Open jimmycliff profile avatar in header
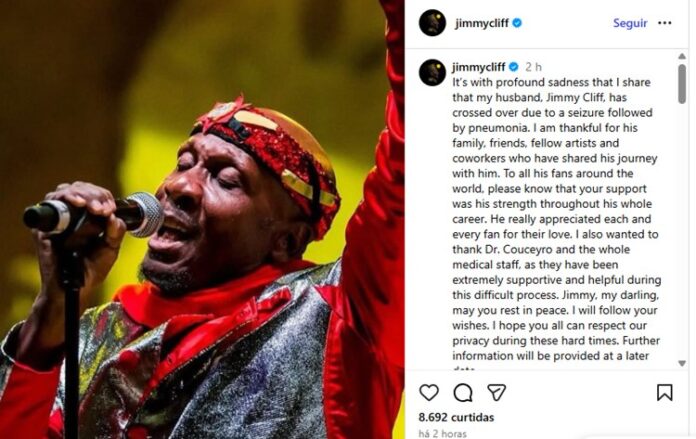 pos(432,23)
